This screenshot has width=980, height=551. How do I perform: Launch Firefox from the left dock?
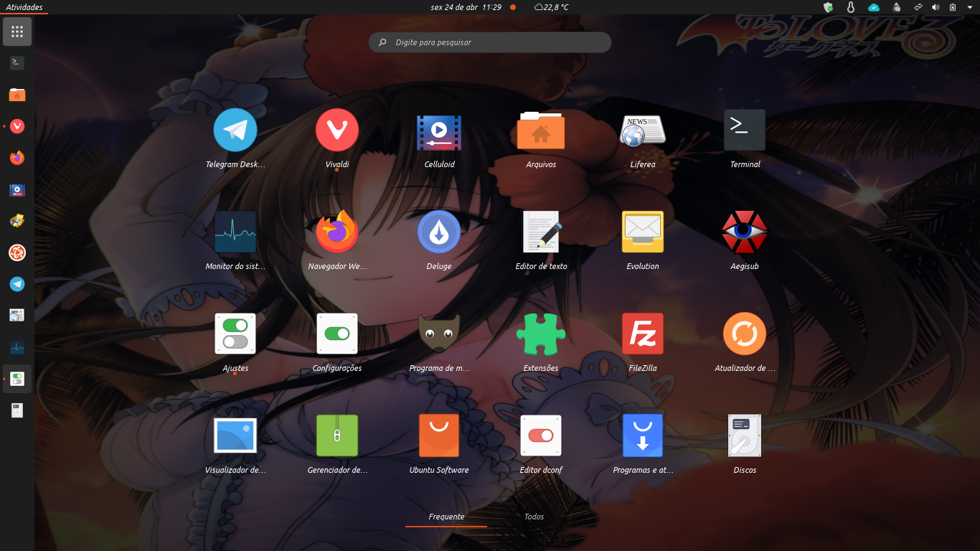(x=17, y=158)
